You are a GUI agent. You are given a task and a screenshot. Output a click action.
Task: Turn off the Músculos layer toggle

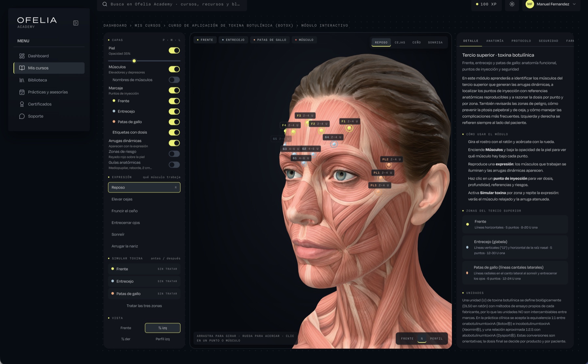(x=174, y=69)
